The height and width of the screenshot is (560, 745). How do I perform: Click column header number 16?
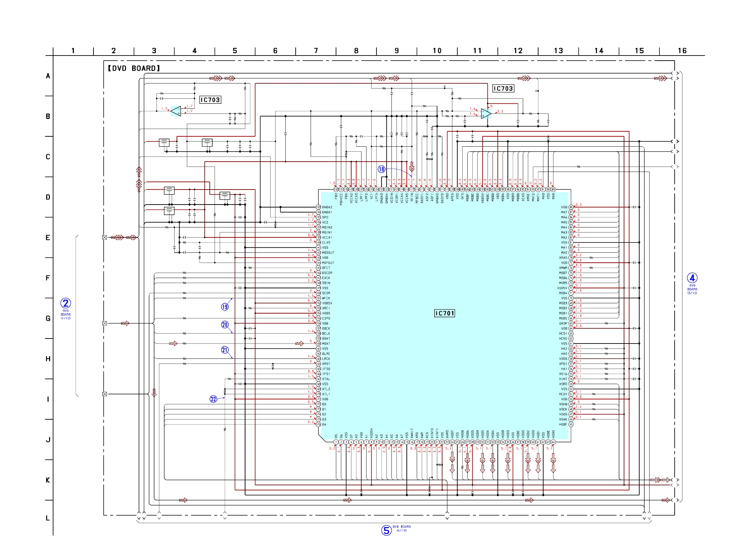682,51
